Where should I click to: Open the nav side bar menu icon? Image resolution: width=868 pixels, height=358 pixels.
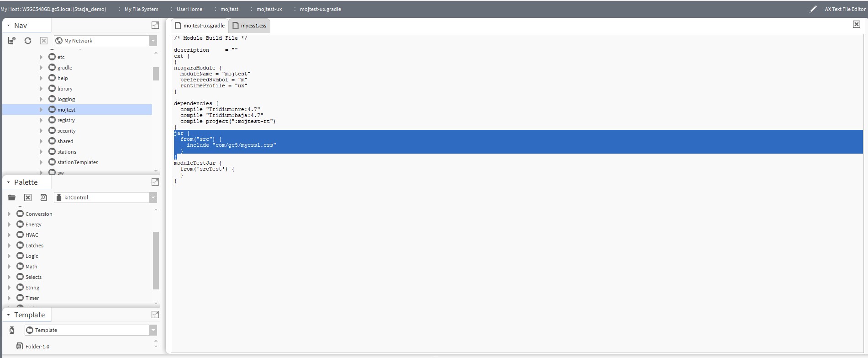[12, 41]
